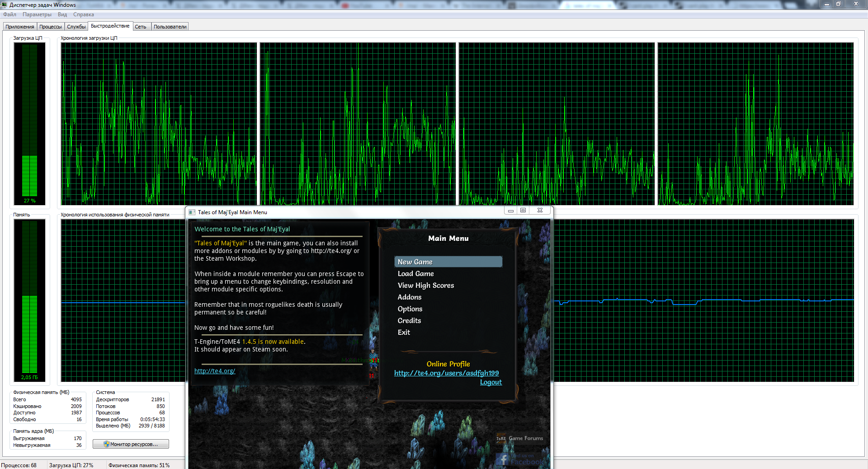Click the Потоков value 850
The height and width of the screenshot is (469, 868).
pyautogui.click(x=160, y=406)
